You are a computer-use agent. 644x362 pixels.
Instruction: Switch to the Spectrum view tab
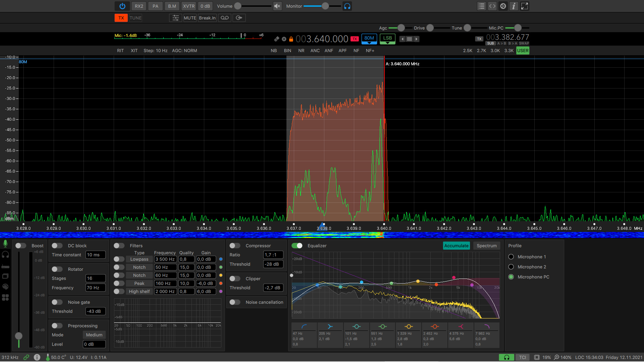tap(486, 246)
